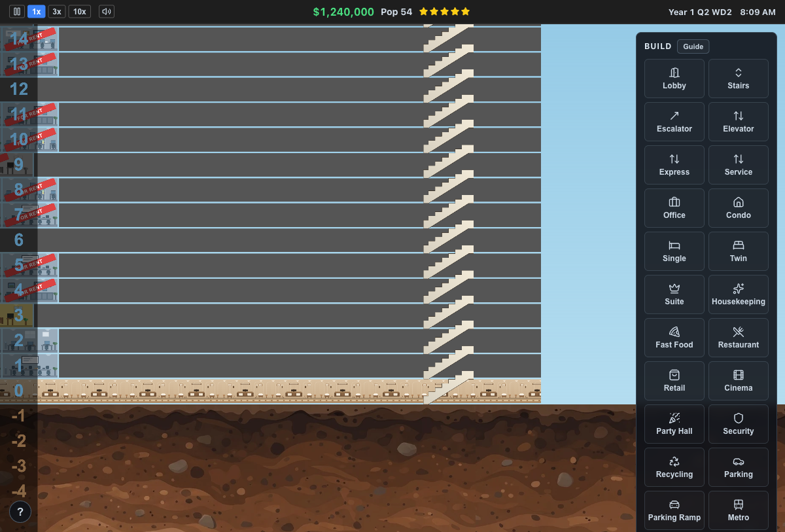Viewport: 785px width, 532px height.
Task: Choose the Escalator build tool
Action: click(674, 122)
